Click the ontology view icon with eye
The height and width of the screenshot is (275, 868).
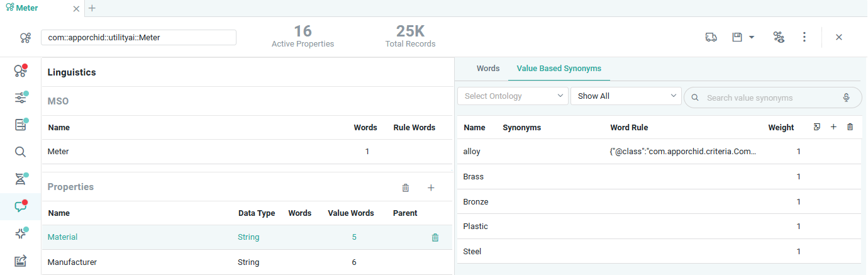click(779, 38)
